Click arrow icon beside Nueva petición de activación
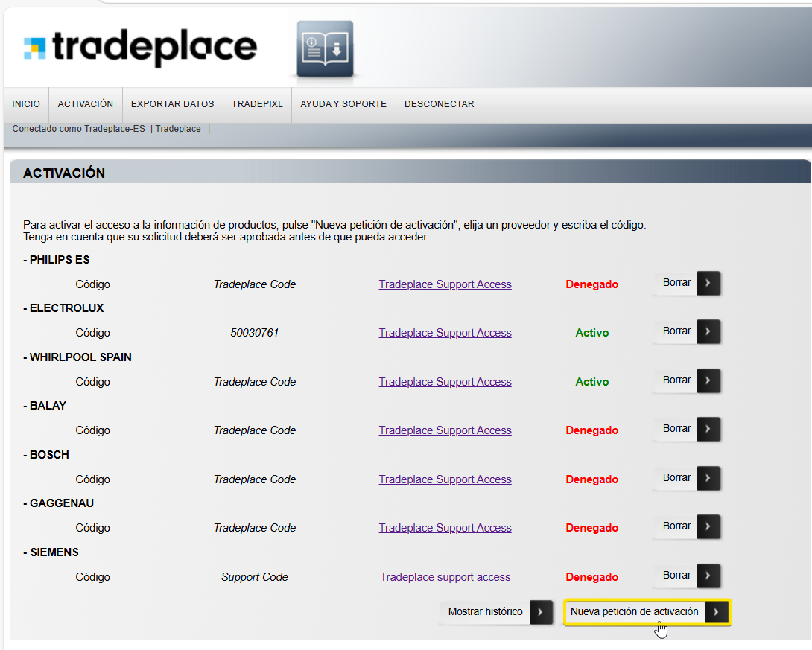This screenshot has height=650, width=812. click(717, 612)
